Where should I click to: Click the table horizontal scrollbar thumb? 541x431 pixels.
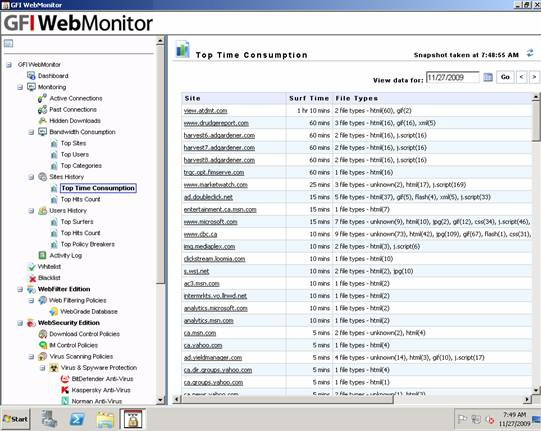(x=287, y=399)
